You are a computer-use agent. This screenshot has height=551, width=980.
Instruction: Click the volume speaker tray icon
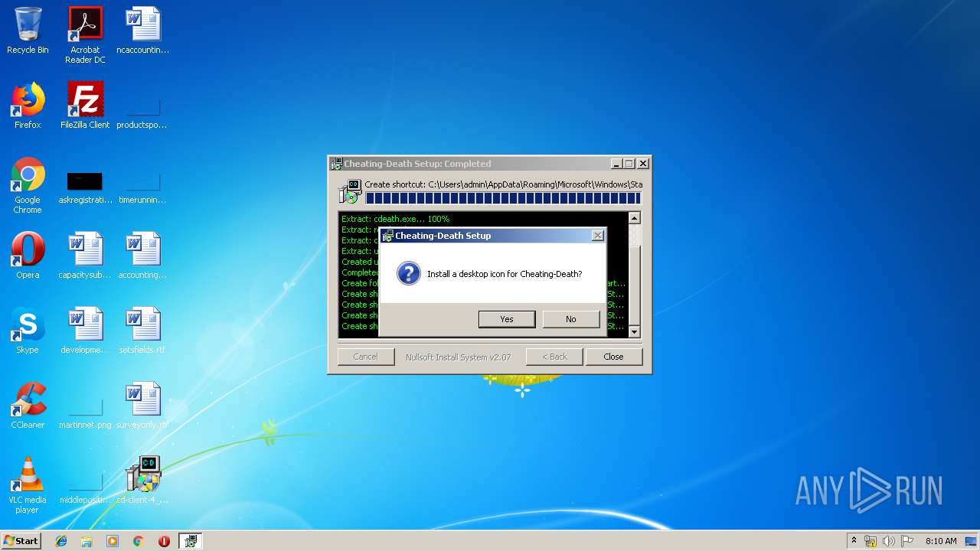point(889,541)
